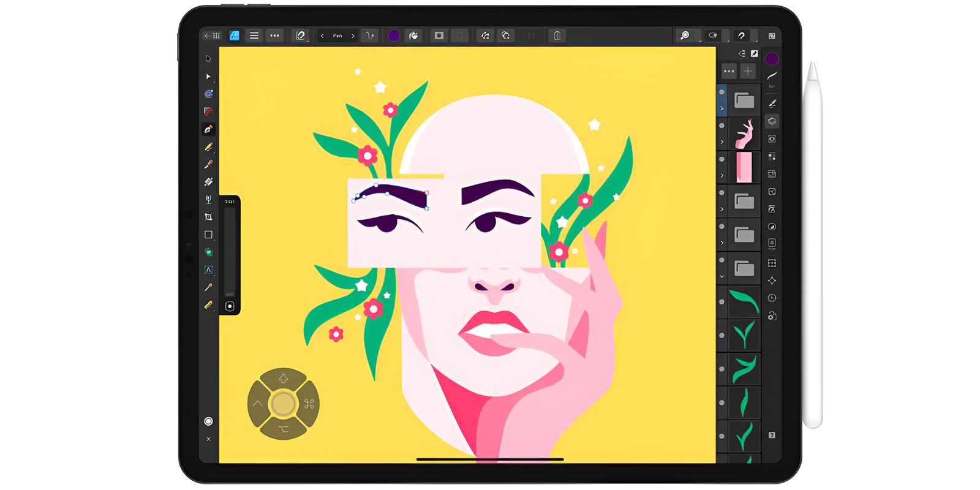This screenshot has height=490, width=980.
Task: Tap the purple color swatch in top toolbar
Action: [394, 36]
